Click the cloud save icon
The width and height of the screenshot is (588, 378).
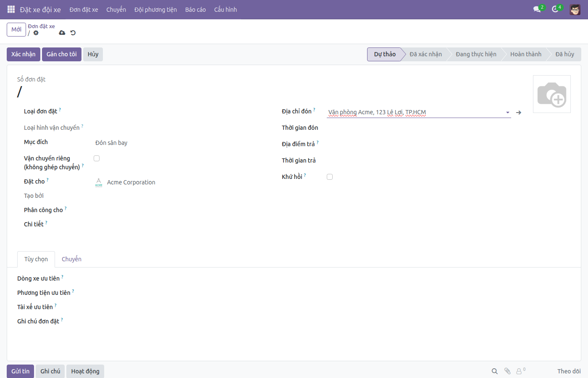click(x=62, y=33)
